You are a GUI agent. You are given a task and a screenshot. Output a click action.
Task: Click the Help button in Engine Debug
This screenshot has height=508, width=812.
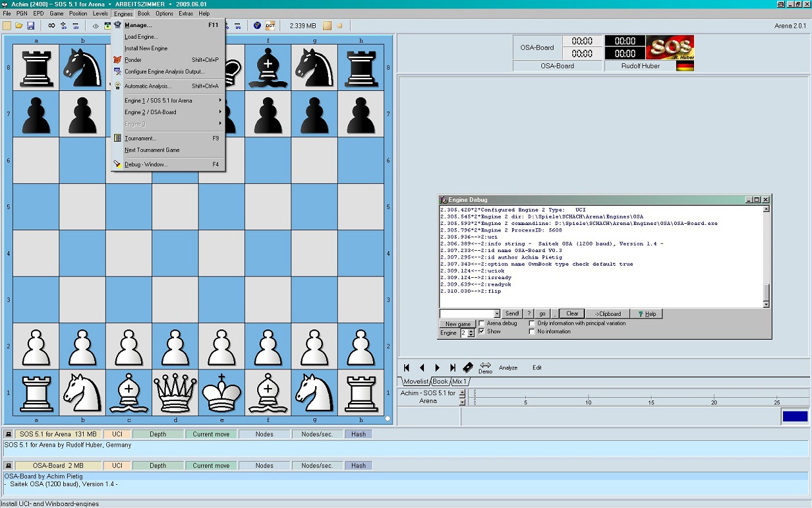coord(646,314)
